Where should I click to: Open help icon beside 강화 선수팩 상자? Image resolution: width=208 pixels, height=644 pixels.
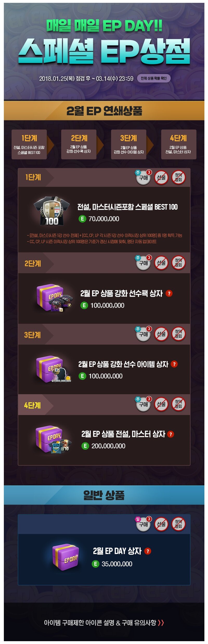pyautogui.click(x=169, y=293)
